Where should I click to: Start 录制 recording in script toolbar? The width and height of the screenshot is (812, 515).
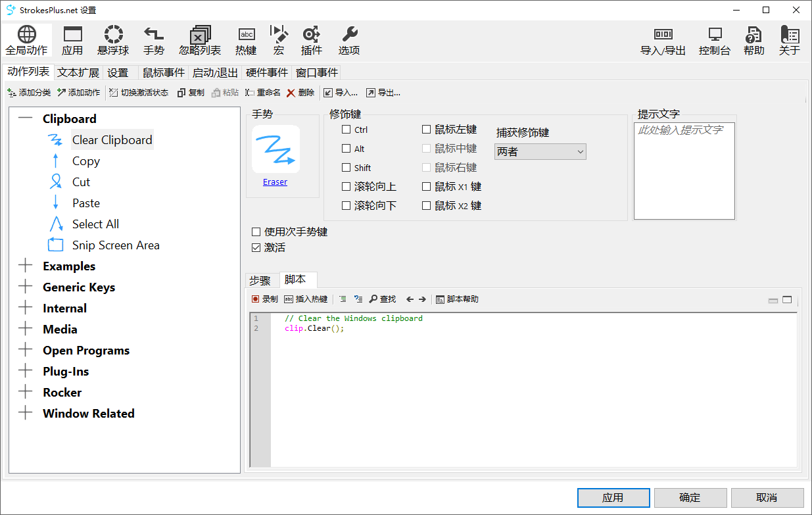[x=264, y=299]
